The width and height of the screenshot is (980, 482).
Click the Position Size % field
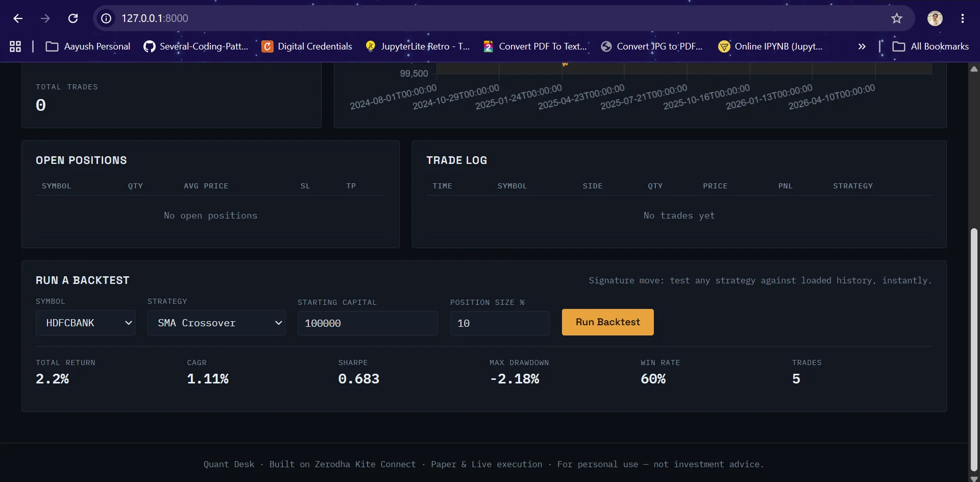coord(500,323)
